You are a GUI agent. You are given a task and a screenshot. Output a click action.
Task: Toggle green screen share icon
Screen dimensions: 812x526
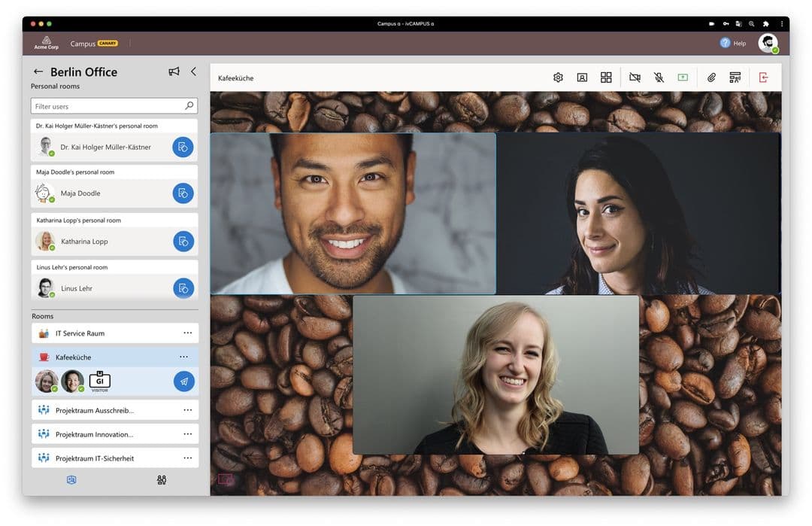click(683, 78)
